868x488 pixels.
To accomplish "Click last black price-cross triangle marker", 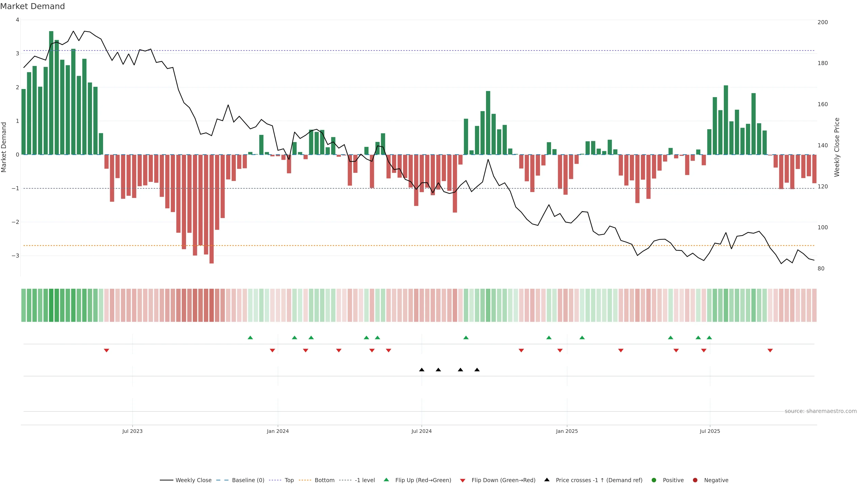I will 477,370.
